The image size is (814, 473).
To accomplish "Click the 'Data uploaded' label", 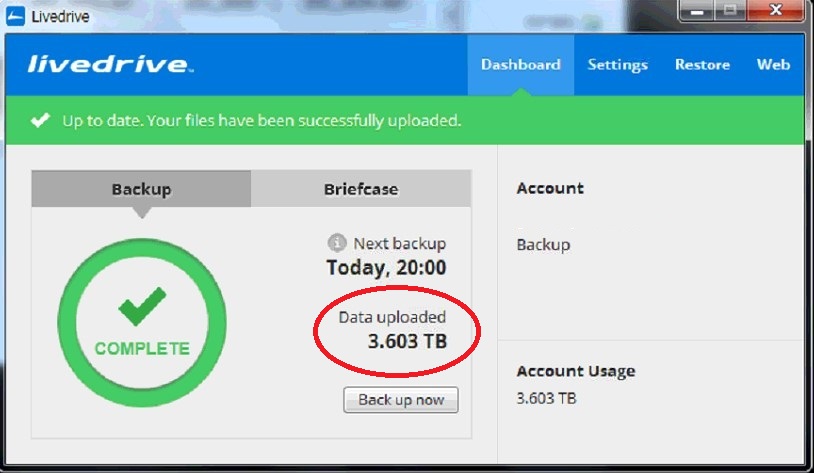I will [392, 317].
